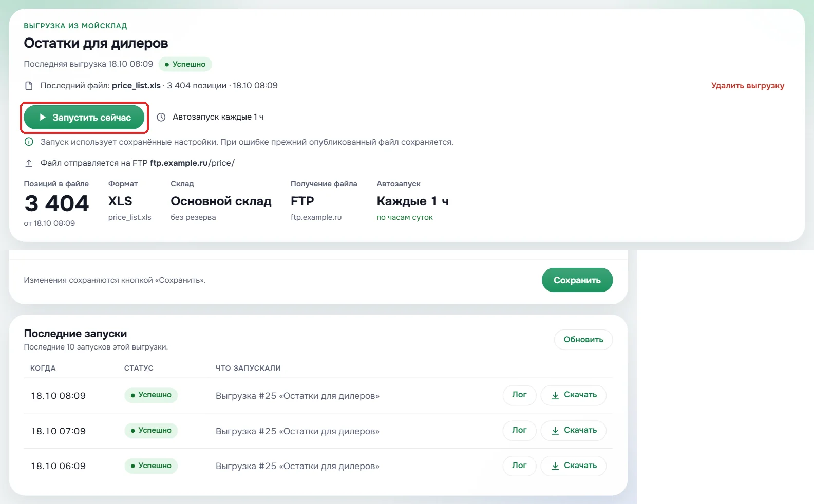Click the '18.10 08:09' timestamp in runs table
Screen dimensions: 814x504
[x=58, y=396]
